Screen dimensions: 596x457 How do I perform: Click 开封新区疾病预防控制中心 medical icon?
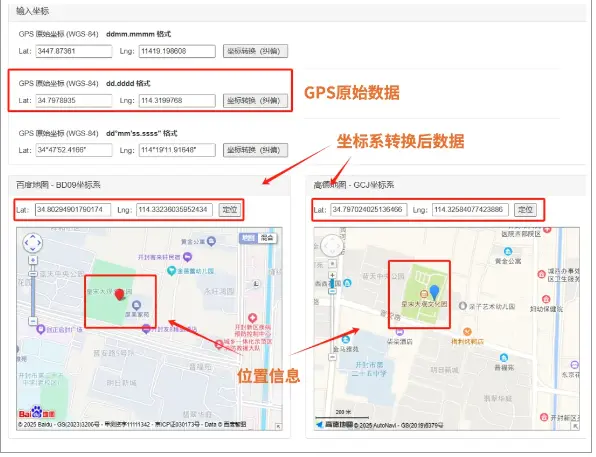click(252, 318)
